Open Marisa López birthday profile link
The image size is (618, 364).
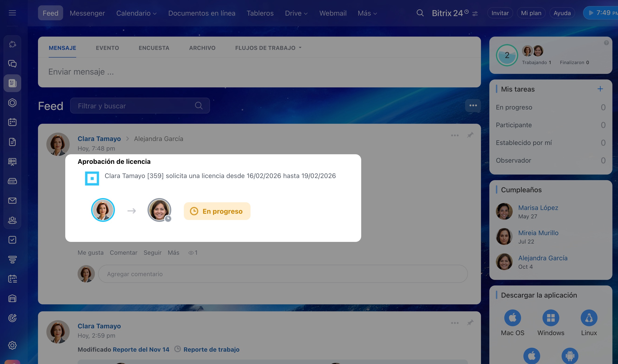click(x=538, y=208)
